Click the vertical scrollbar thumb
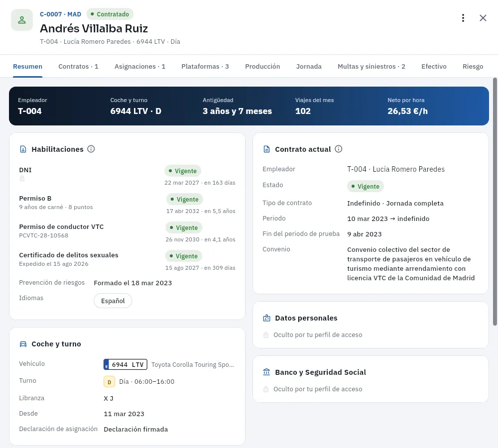 coord(495,202)
